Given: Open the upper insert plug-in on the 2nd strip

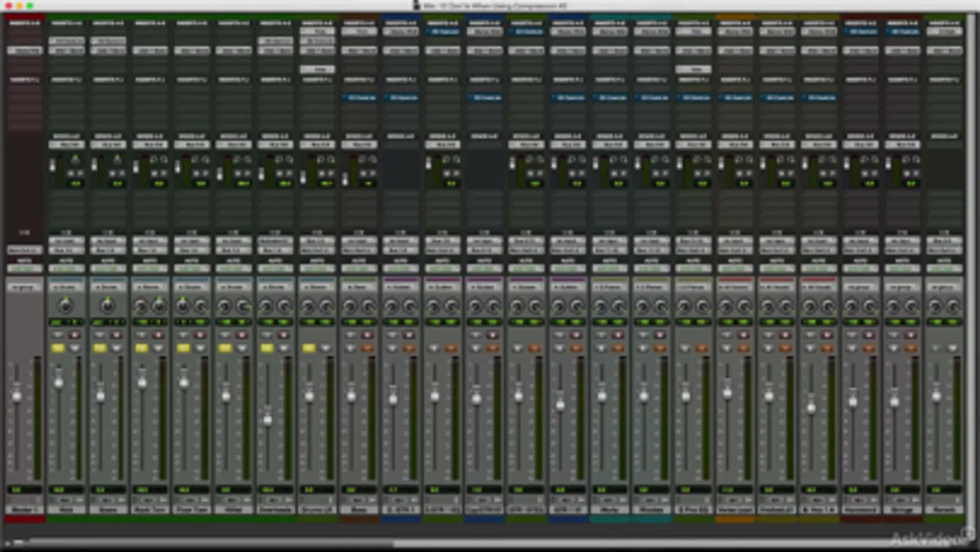Looking at the screenshot, I should [x=66, y=41].
